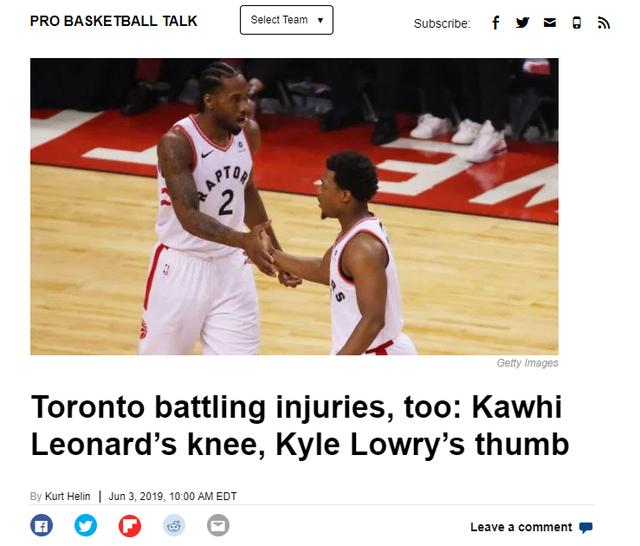Share article on Facebook round icon

(x=41, y=526)
